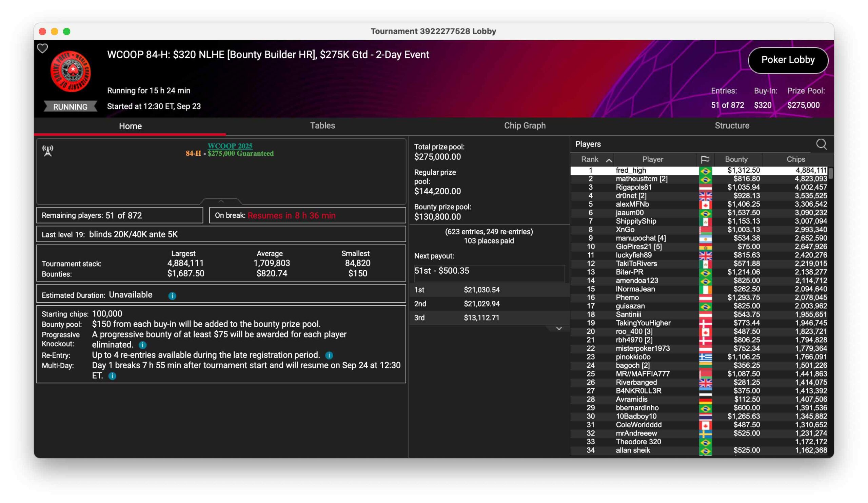The height and width of the screenshot is (503, 868).
Task: Click the Poker Lobby button
Action: [x=788, y=60]
